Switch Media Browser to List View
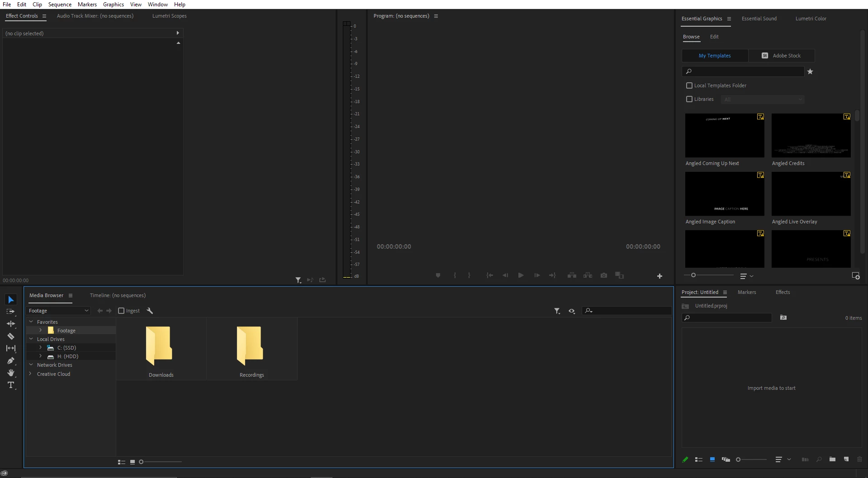 coord(122,462)
